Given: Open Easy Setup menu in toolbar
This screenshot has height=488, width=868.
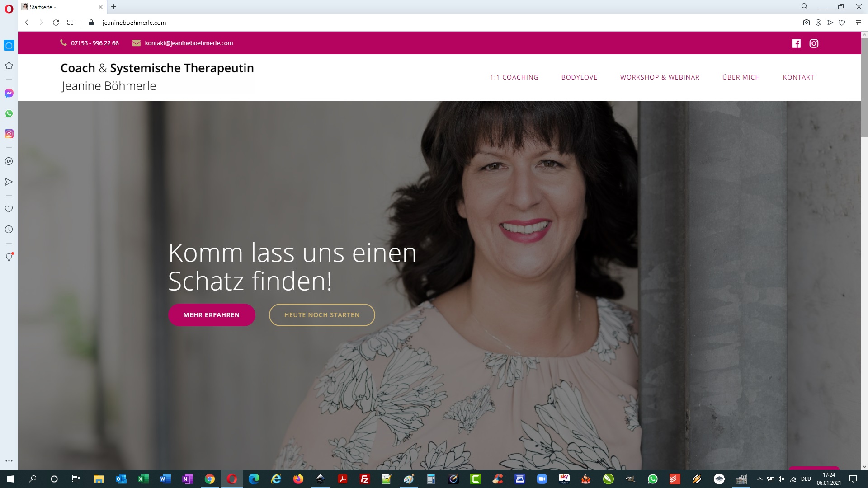Looking at the screenshot, I should 858,23.
